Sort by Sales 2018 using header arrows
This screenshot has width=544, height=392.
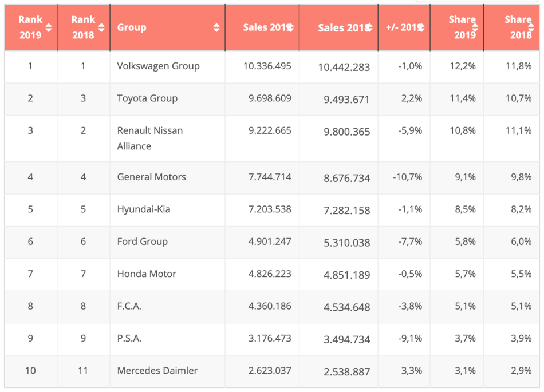[369, 27]
